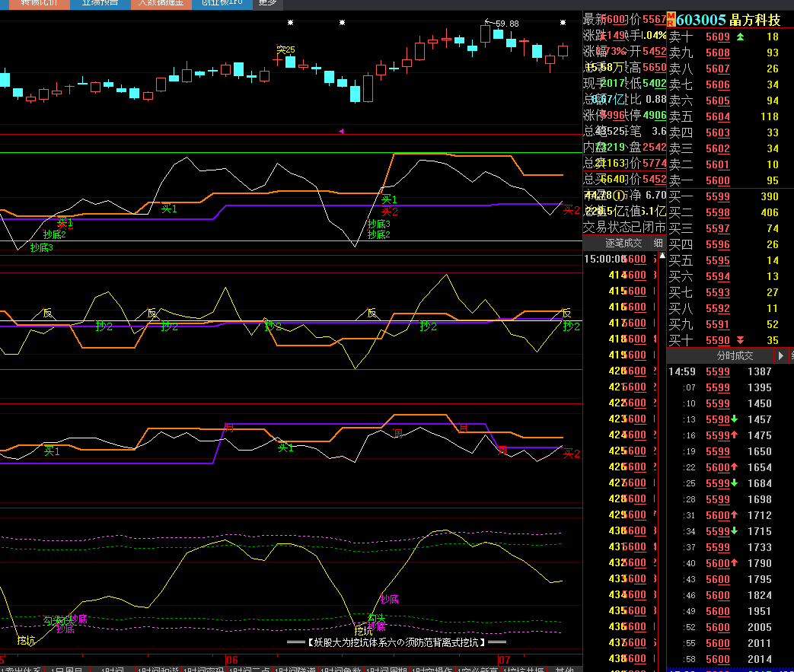794x672 pixels.
Task: Click the green up arrows on the 卖十 row
Action: click(740, 37)
